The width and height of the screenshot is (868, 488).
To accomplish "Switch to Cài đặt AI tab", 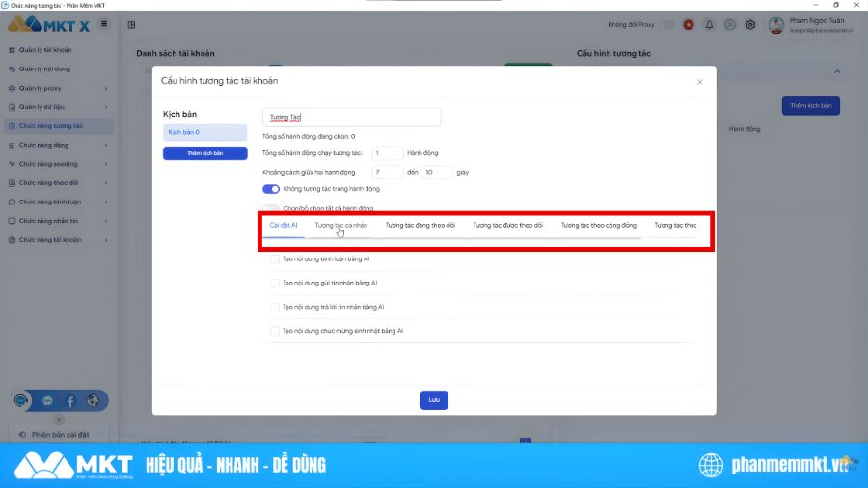I will pyautogui.click(x=284, y=225).
